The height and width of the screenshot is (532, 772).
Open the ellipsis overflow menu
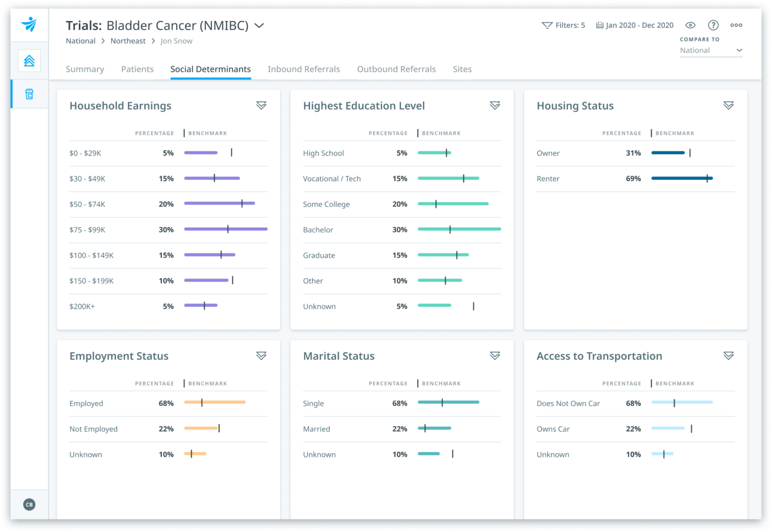tap(736, 25)
